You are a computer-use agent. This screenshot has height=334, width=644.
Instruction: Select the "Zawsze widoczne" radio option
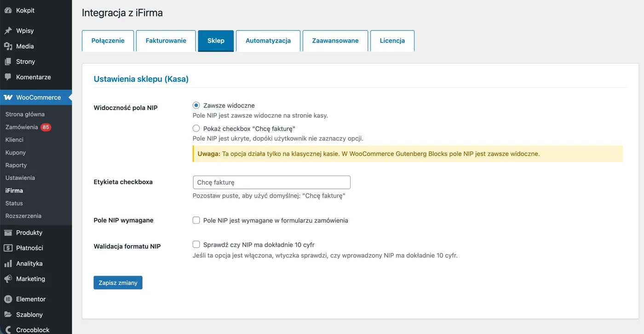tap(196, 105)
